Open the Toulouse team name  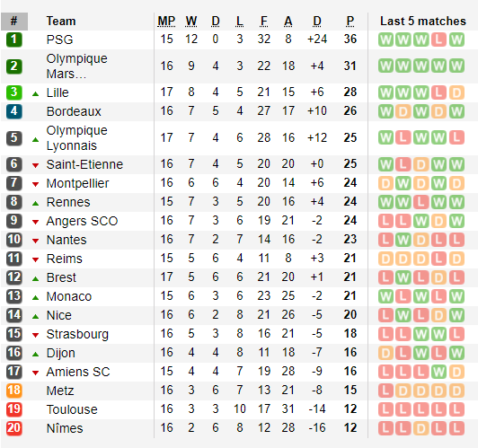pyautogui.click(x=72, y=409)
